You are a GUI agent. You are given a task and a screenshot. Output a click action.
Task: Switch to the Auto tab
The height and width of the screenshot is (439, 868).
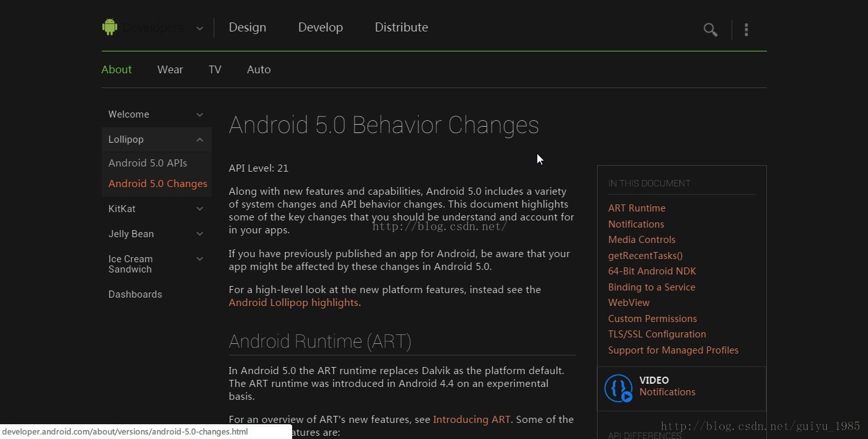coord(259,69)
